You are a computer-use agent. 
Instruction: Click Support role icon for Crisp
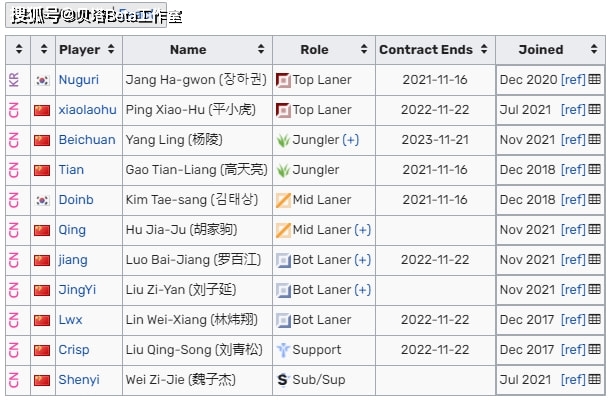click(283, 350)
